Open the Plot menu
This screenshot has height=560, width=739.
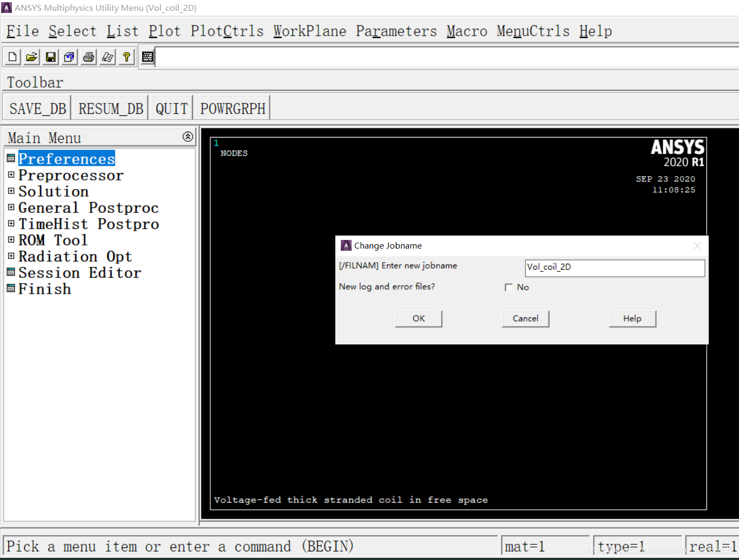coord(165,31)
